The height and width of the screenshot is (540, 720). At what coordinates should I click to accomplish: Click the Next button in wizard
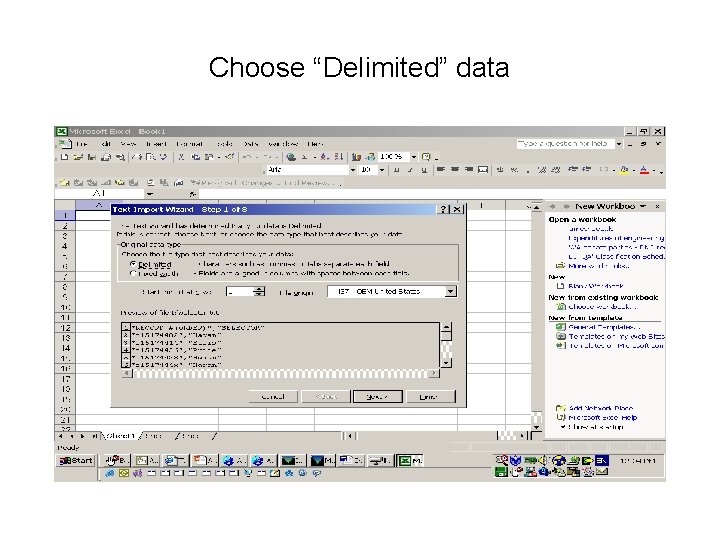(377, 397)
